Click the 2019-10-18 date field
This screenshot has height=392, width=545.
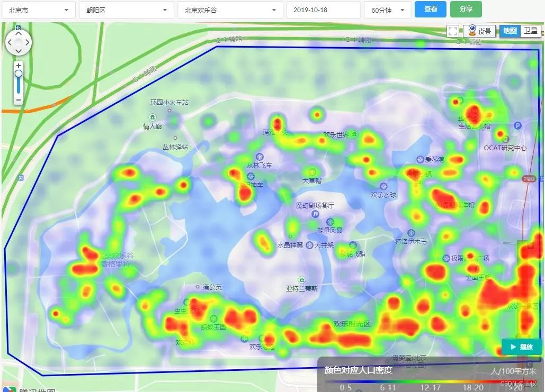tap(323, 10)
